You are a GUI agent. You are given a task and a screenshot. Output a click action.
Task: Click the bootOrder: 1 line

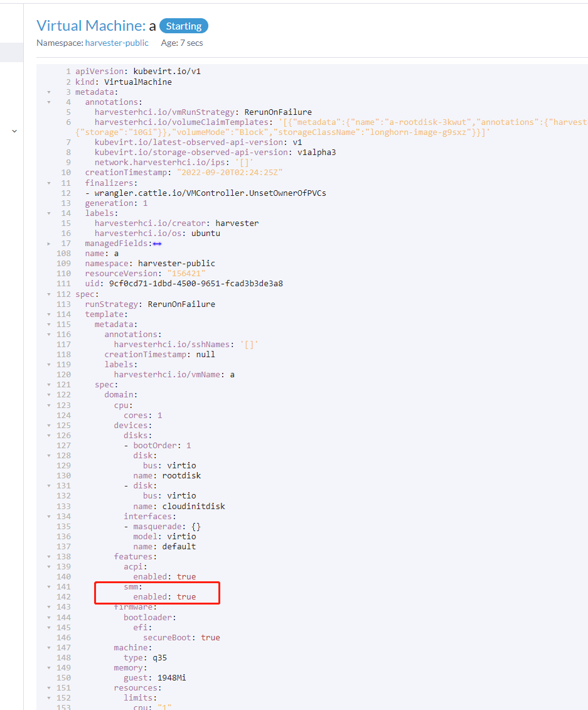[x=158, y=445]
